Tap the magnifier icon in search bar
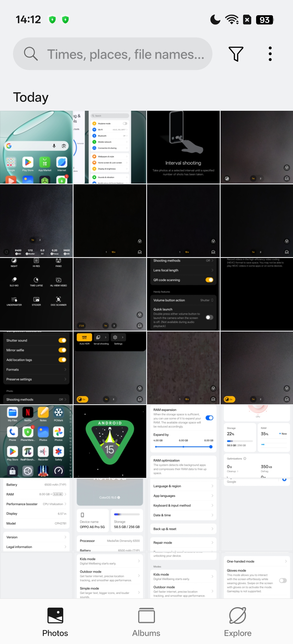The image size is (293, 644). point(31,54)
